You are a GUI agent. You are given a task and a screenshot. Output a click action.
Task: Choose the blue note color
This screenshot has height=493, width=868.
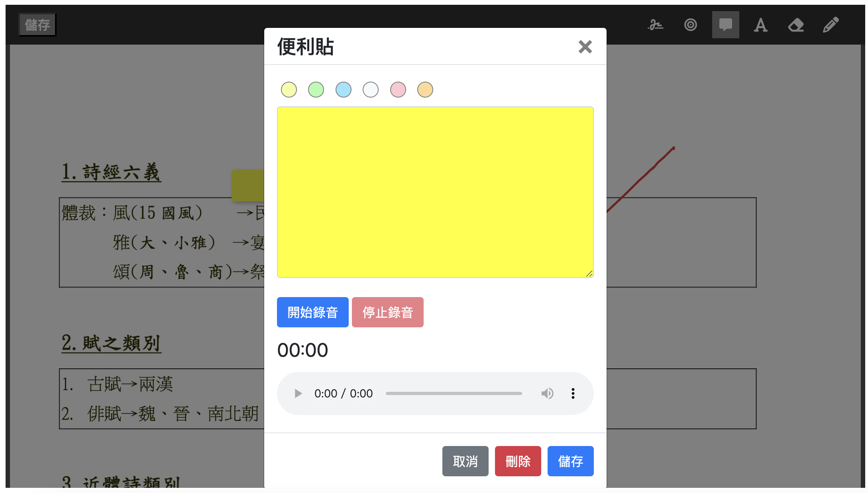coord(344,90)
